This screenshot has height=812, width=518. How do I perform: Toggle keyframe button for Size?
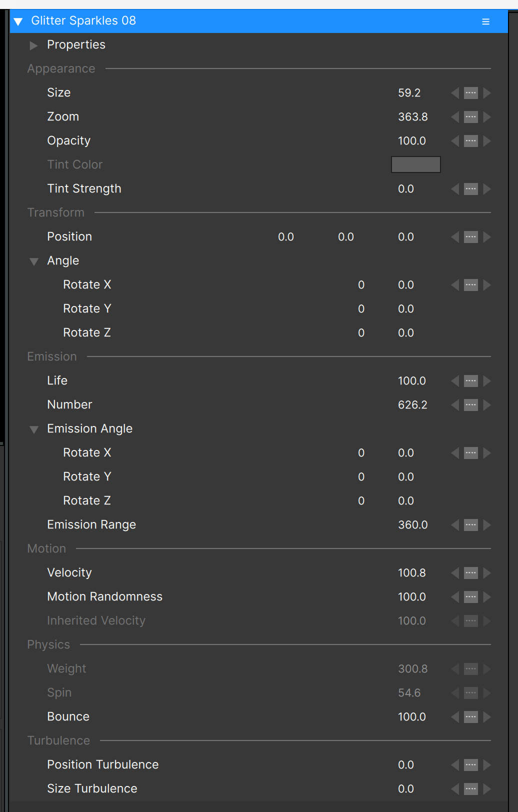point(471,93)
